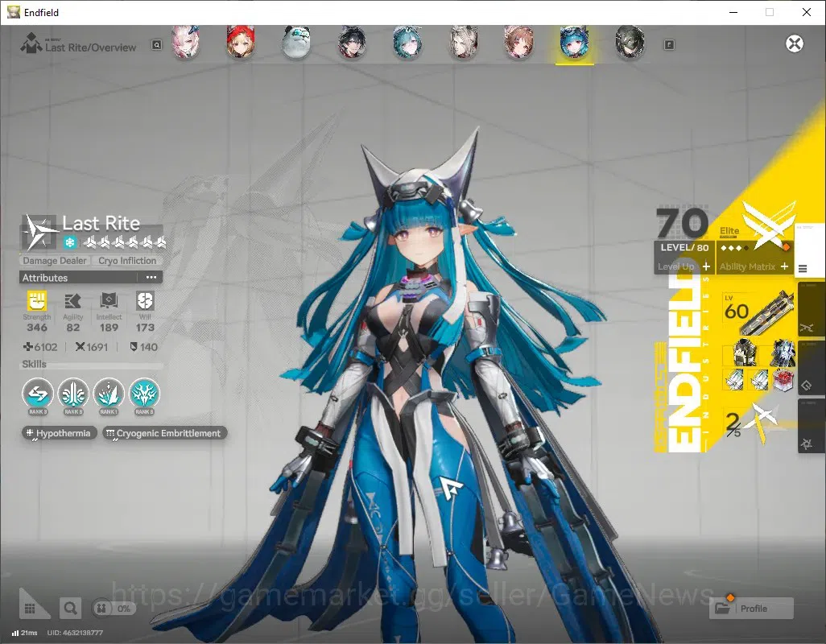Click the Intellect value 189
This screenshot has width=826, height=644.
click(109, 328)
